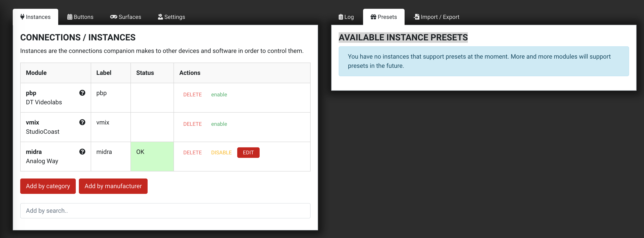Delete the vmix instance
The width and height of the screenshot is (644, 238).
pos(192,124)
